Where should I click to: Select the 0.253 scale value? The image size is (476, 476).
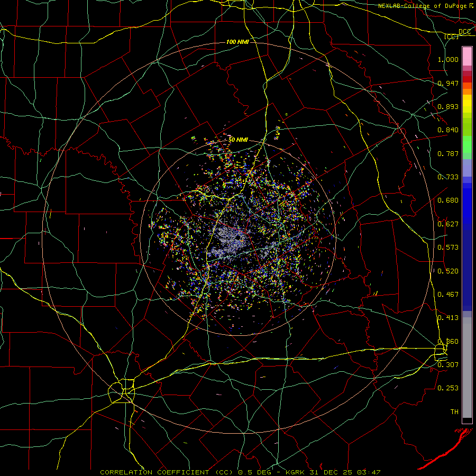click(448, 388)
